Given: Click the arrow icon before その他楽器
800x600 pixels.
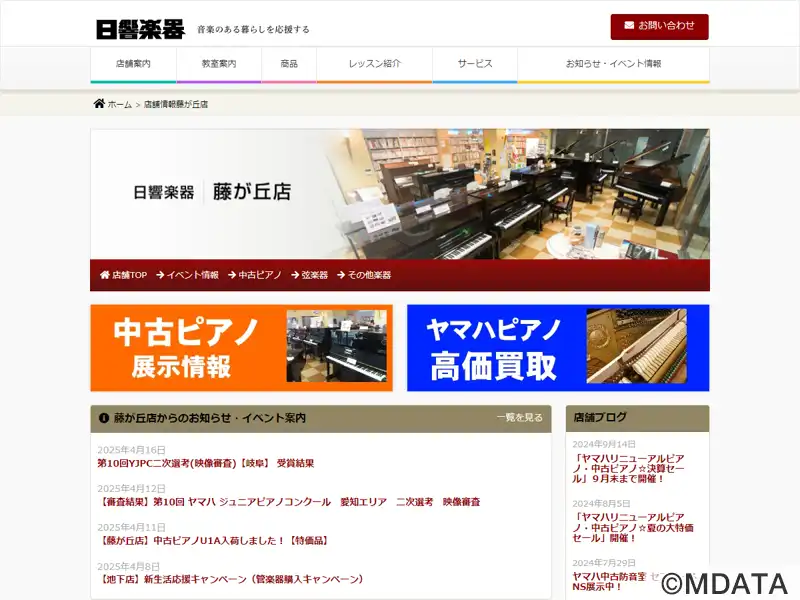Looking at the screenshot, I should [341, 275].
